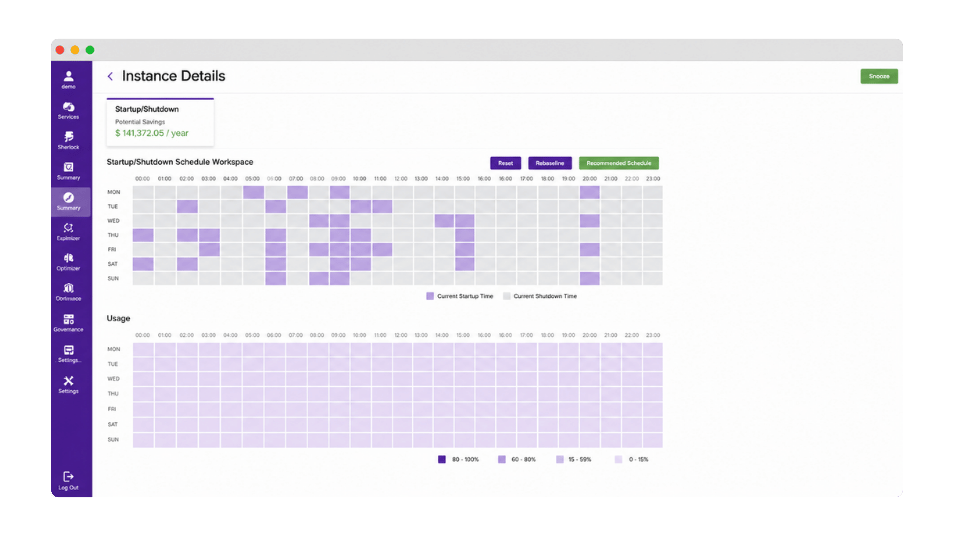Open the wrench Settings sidebar icon
The height and width of the screenshot is (540, 960).
pyautogui.click(x=69, y=381)
